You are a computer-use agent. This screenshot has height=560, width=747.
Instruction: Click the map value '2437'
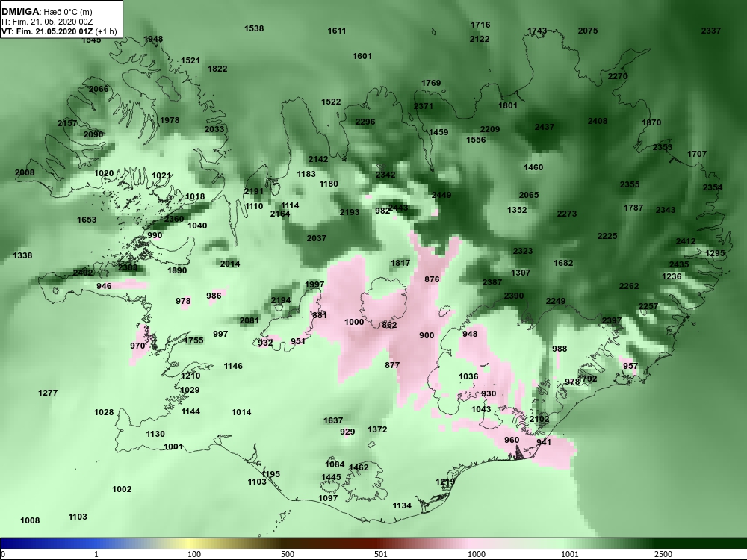coord(544,127)
